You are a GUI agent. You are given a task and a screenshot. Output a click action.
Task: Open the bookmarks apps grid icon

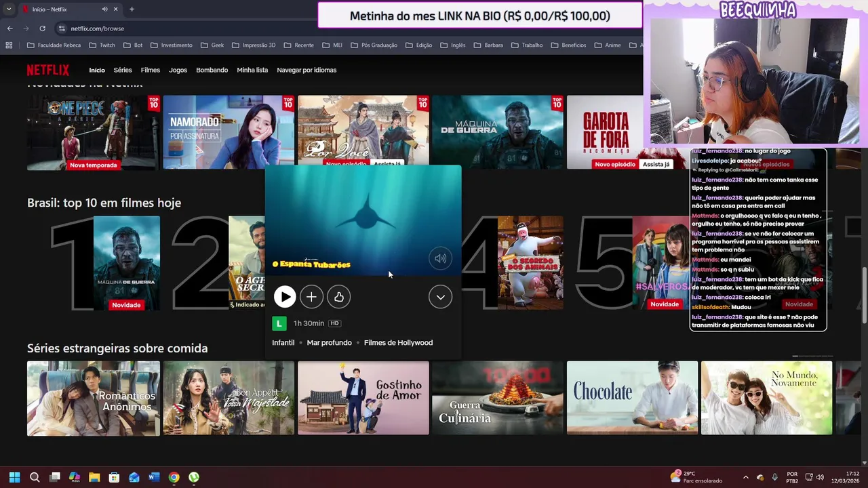click(9, 45)
